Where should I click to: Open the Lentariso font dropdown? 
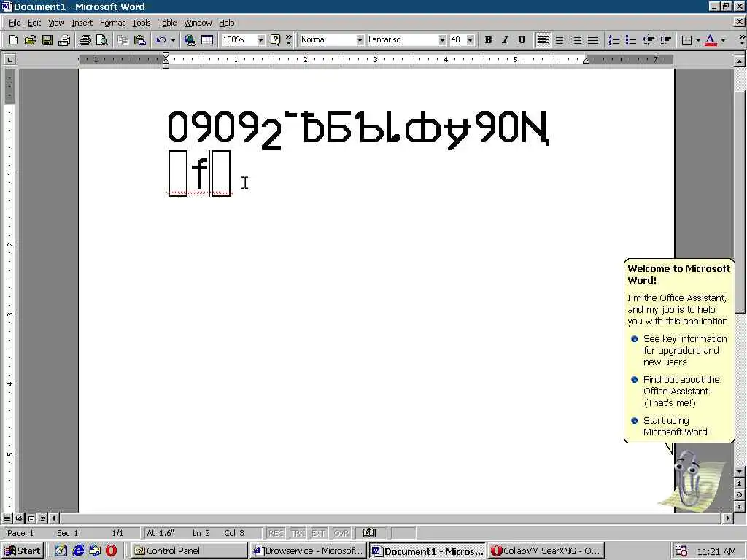[442, 40]
